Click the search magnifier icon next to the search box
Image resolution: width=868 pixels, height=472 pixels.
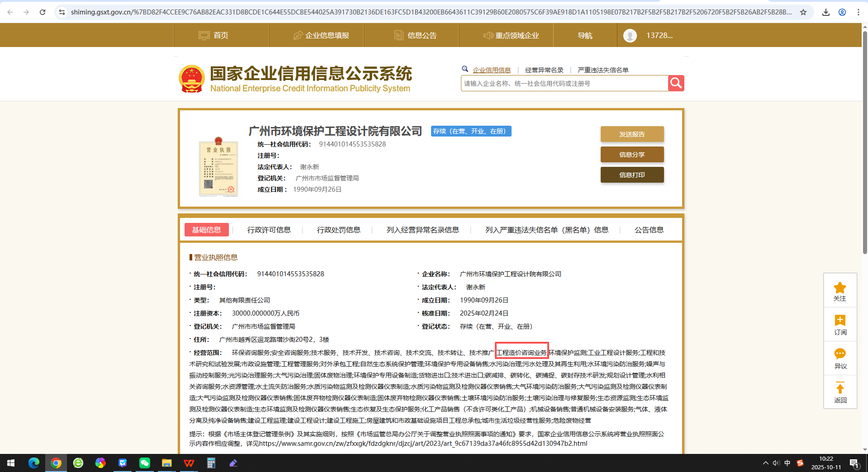point(676,83)
